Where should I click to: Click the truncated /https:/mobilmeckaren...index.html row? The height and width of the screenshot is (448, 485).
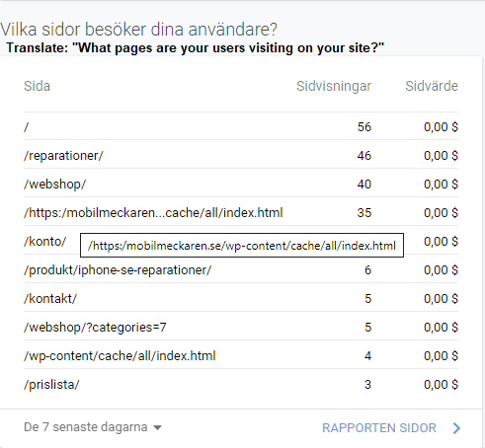click(x=241, y=212)
